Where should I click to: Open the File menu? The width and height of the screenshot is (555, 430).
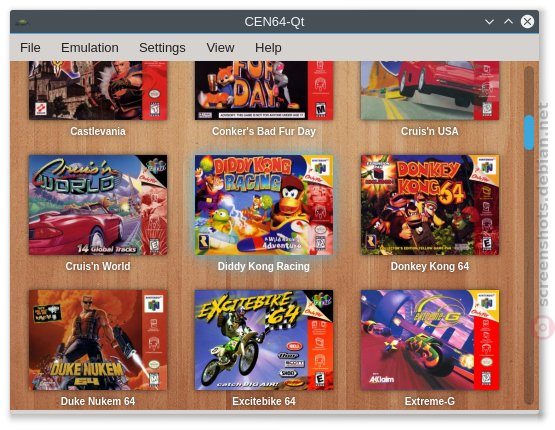[x=30, y=48]
